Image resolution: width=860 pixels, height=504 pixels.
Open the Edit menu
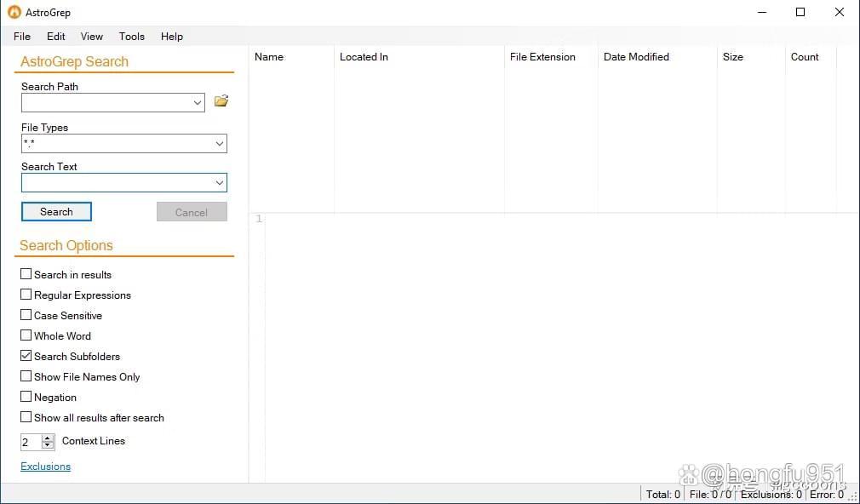pos(56,37)
